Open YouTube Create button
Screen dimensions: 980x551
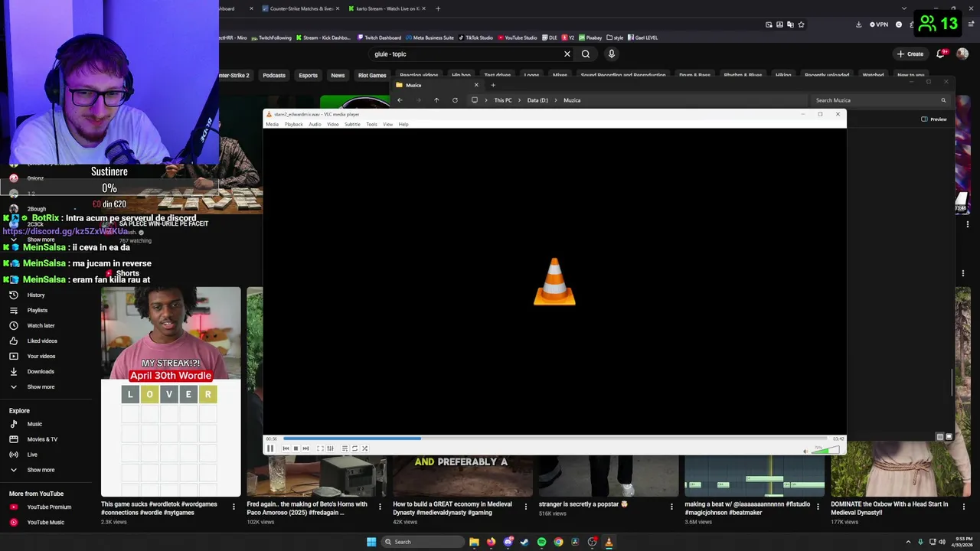[911, 54]
